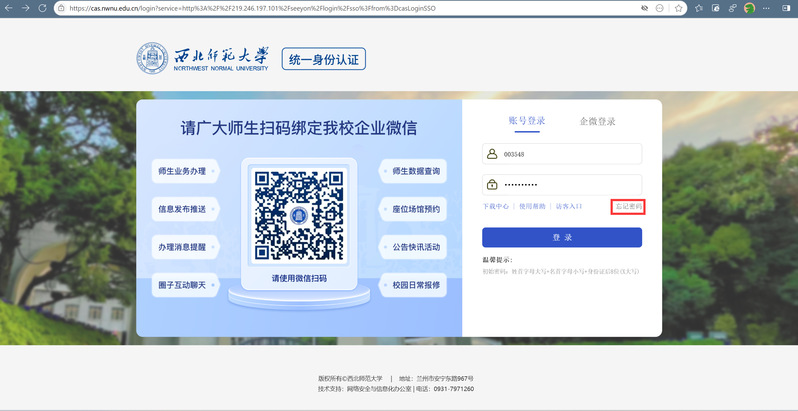Select 信息发布推送 tag
798x411 pixels.
click(x=186, y=209)
